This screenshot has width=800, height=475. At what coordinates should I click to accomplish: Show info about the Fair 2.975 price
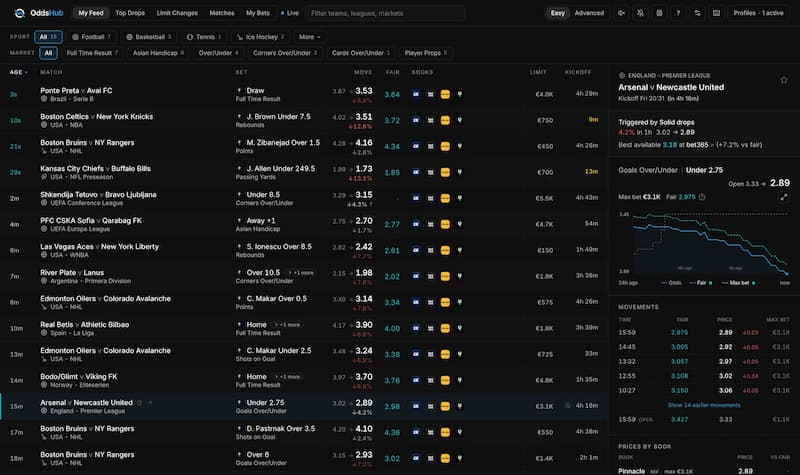point(702,197)
